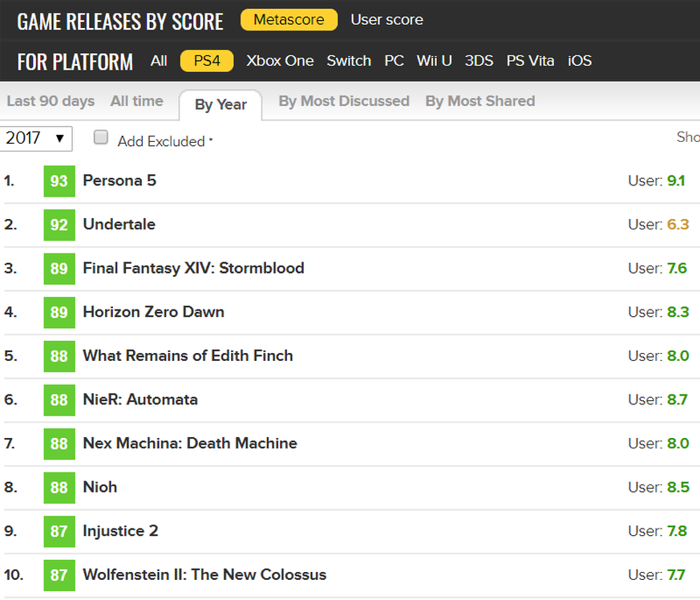Open the All time tab
The height and width of the screenshot is (600, 700).
tap(136, 101)
